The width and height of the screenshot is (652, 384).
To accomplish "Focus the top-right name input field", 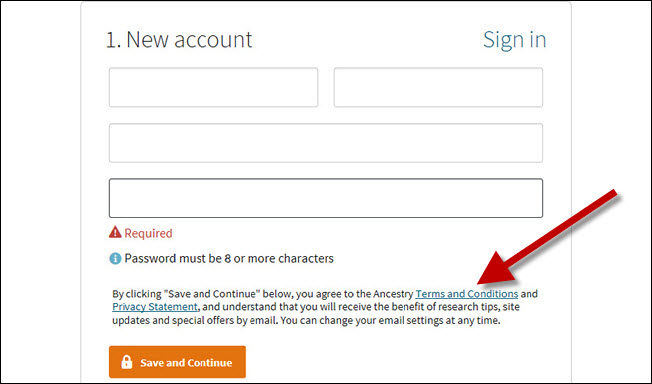I will point(438,87).
